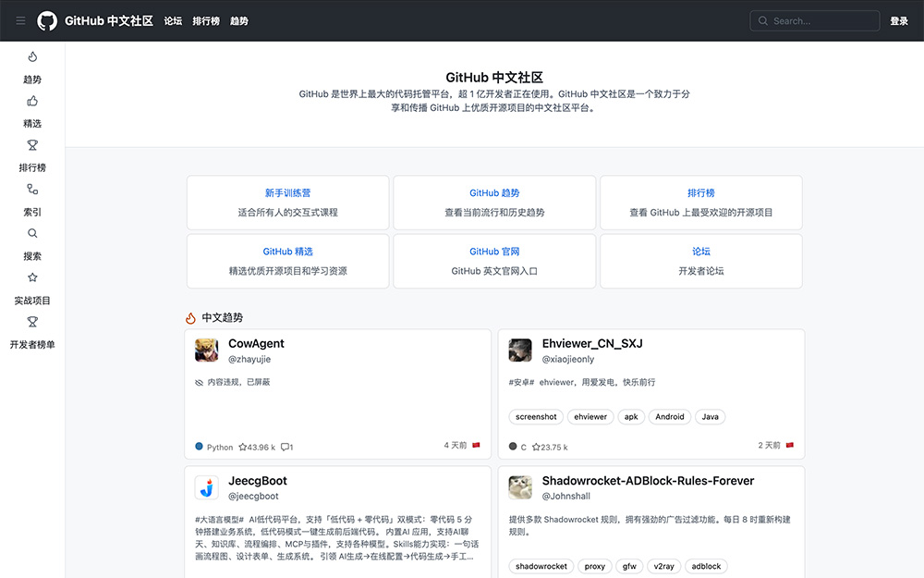Click the star icon on Ehviewer_CN_SXJ card
924x578 pixels.
pyautogui.click(x=536, y=447)
